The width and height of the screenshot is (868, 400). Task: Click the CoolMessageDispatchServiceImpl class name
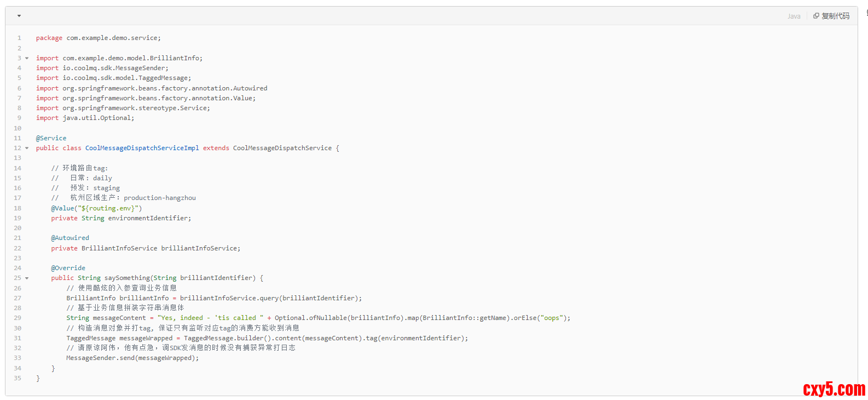tap(142, 148)
